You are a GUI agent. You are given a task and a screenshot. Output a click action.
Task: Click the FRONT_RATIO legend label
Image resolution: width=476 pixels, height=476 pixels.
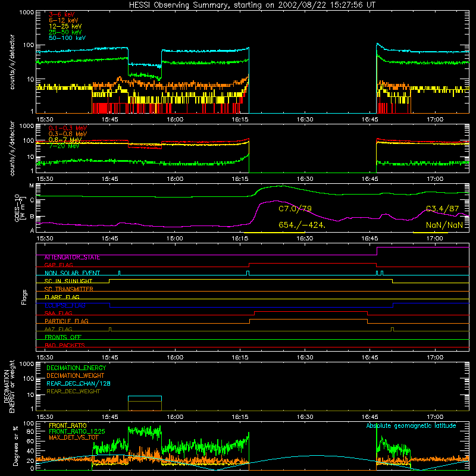click(68, 426)
